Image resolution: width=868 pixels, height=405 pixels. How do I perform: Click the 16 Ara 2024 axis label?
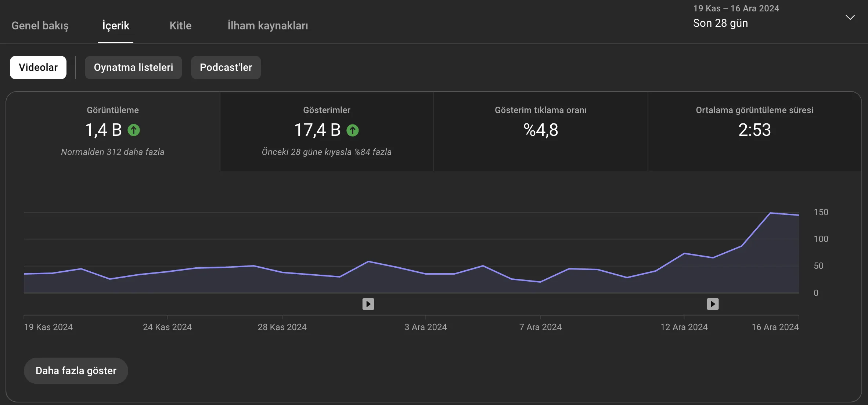(775, 327)
